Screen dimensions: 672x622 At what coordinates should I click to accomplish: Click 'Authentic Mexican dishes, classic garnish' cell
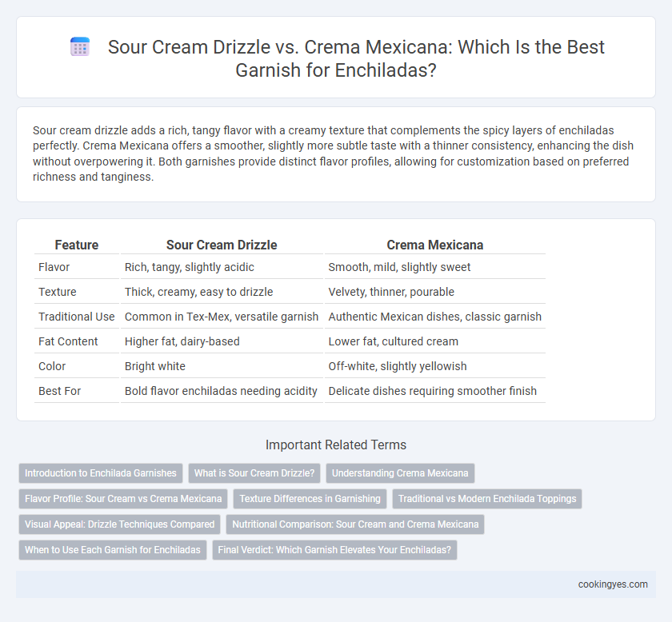[435, 317]
